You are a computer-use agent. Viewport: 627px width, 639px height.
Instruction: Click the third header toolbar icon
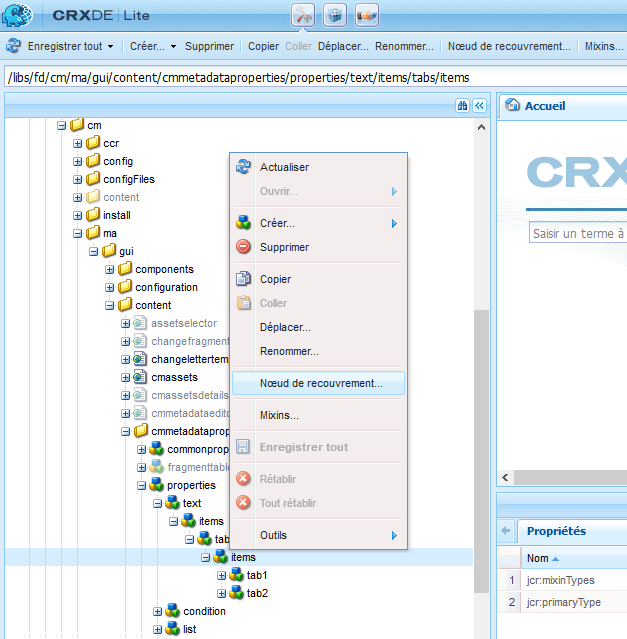coord(367,15)
